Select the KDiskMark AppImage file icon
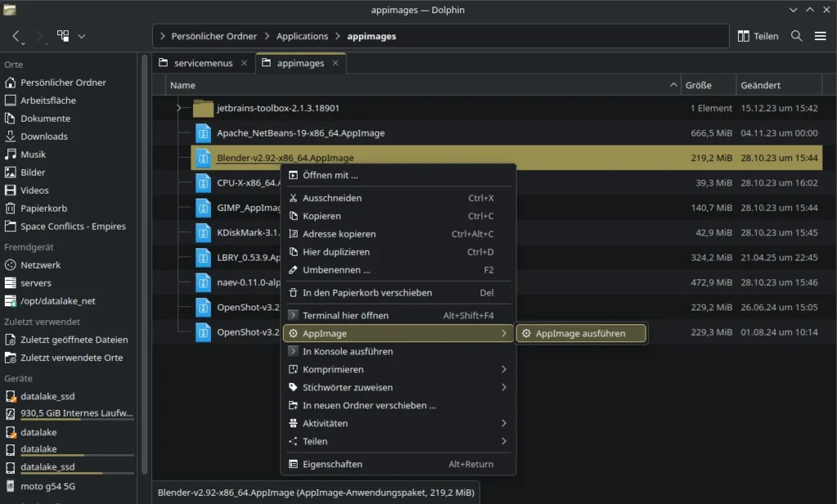The image size is (837, 504). coord(203,233)
